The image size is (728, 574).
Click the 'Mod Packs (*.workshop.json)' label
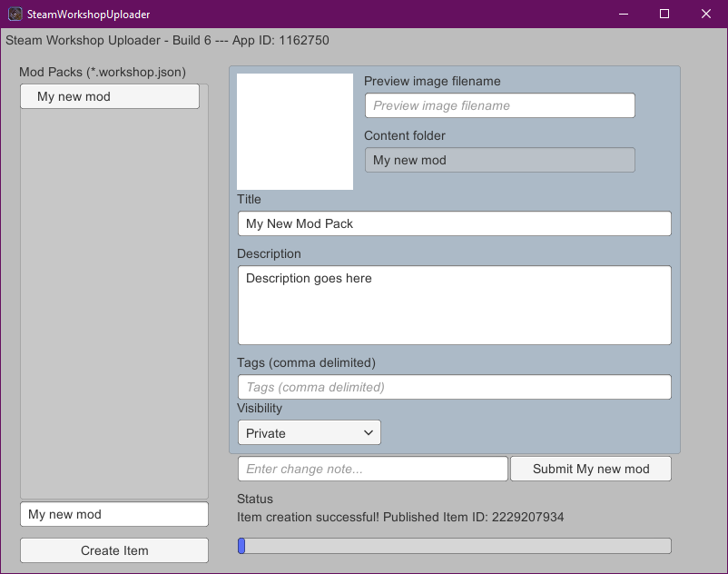point(103,72)
